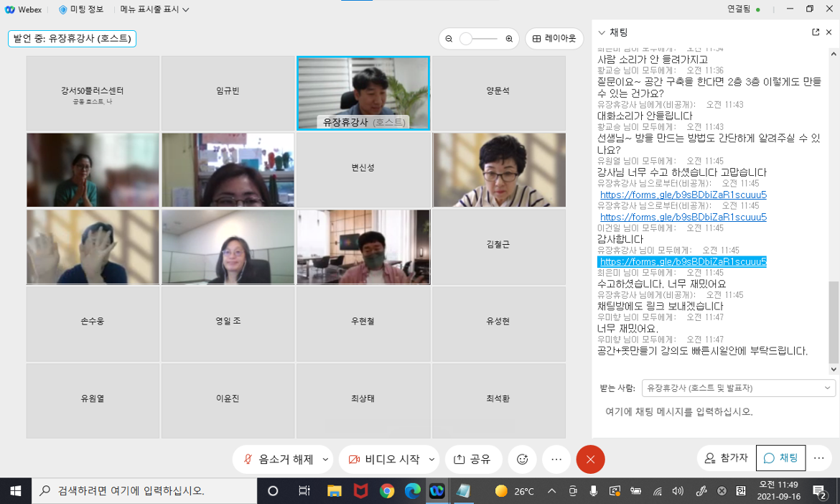Start video with 비디오 시작 button
This screenshot has height=504, width=840.
pyautogui.click(x=385, y=459)
